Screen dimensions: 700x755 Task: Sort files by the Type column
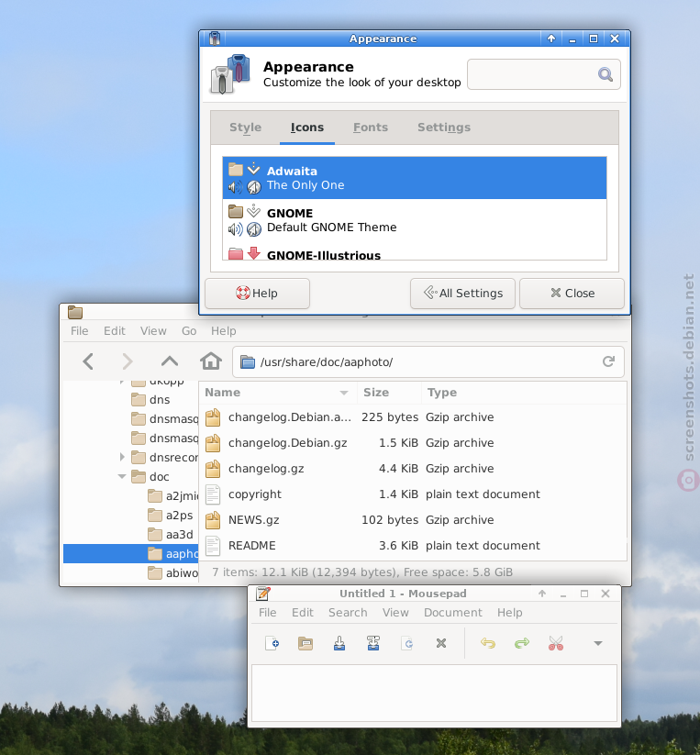pos(524,393)
